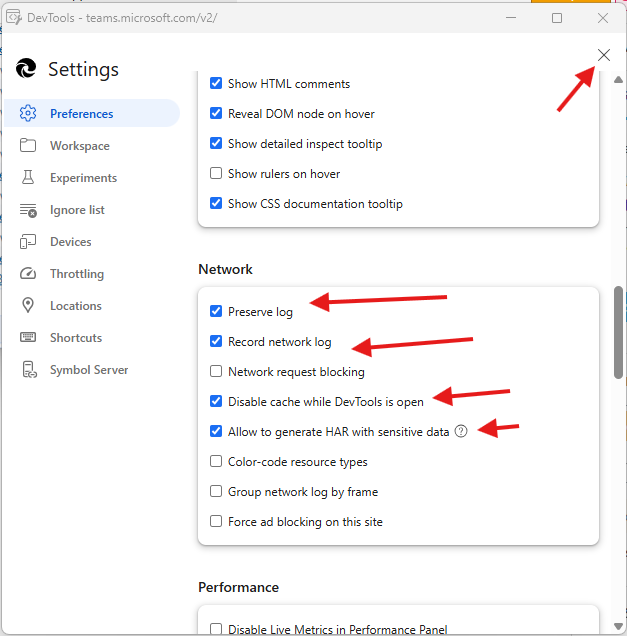Close the Settings panel with X
Image resolution: width=627 pixels, height=636 pixels.
tap(604, 55)
